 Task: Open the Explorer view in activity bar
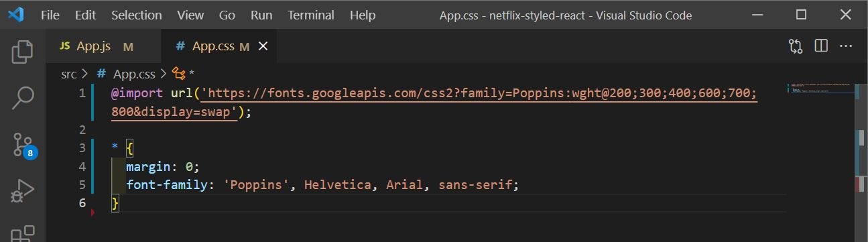coord(22,52)
